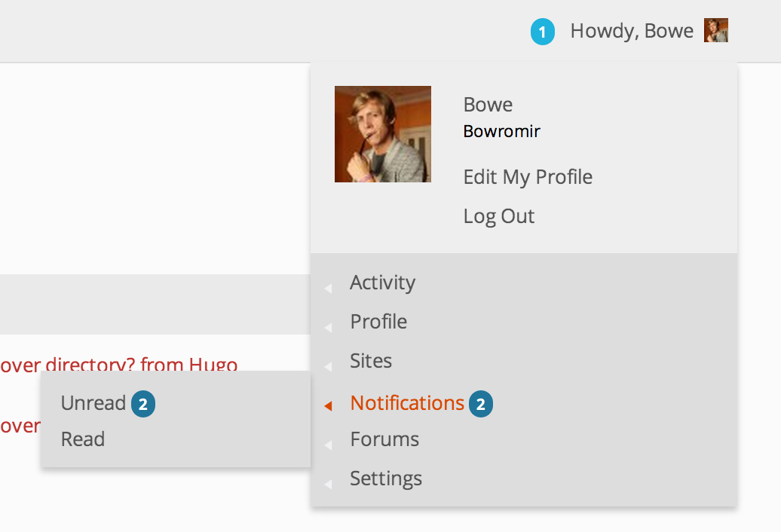Select Unread notifications in submenu
This screenshot has width=781, height=532.
point(93,403)
